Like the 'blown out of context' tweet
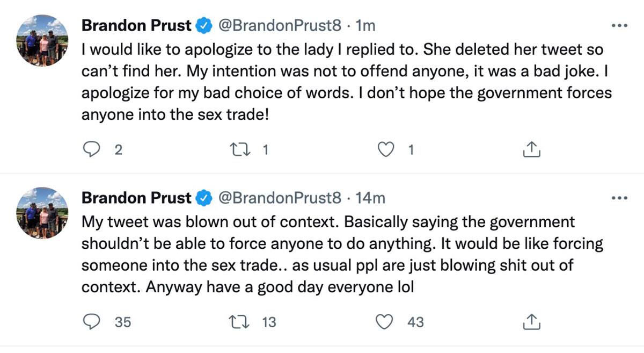 pyautogui.click(x=385, y=322)
